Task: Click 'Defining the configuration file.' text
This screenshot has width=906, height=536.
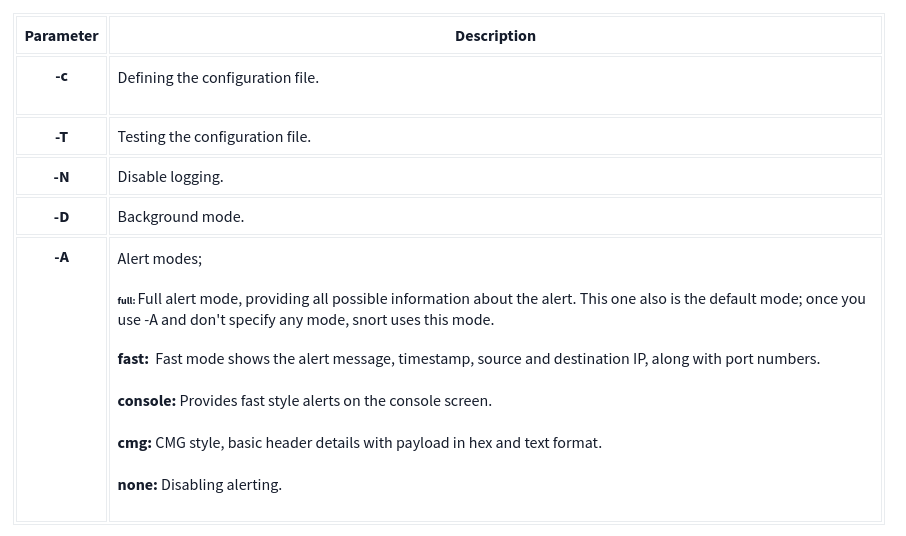Action: tap(218, 78)
